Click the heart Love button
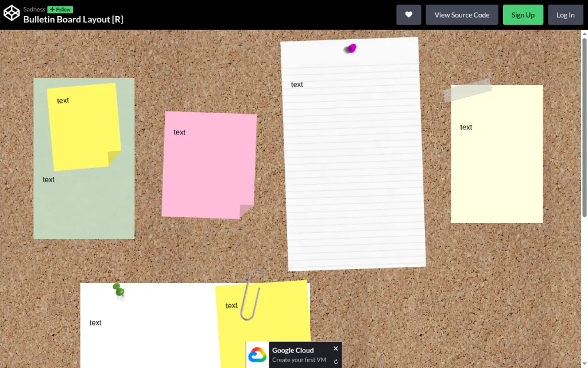The image size is (588, 368). click(409, 14)
